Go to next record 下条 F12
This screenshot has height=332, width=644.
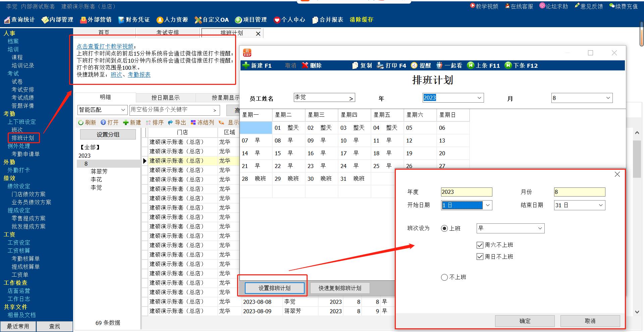(521, 65)
